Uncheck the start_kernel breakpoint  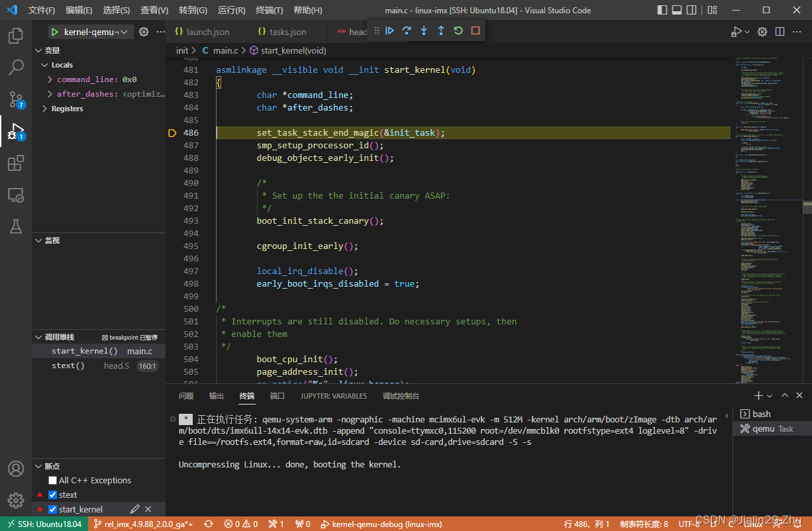pyautogui.click(x=53, y=509)
